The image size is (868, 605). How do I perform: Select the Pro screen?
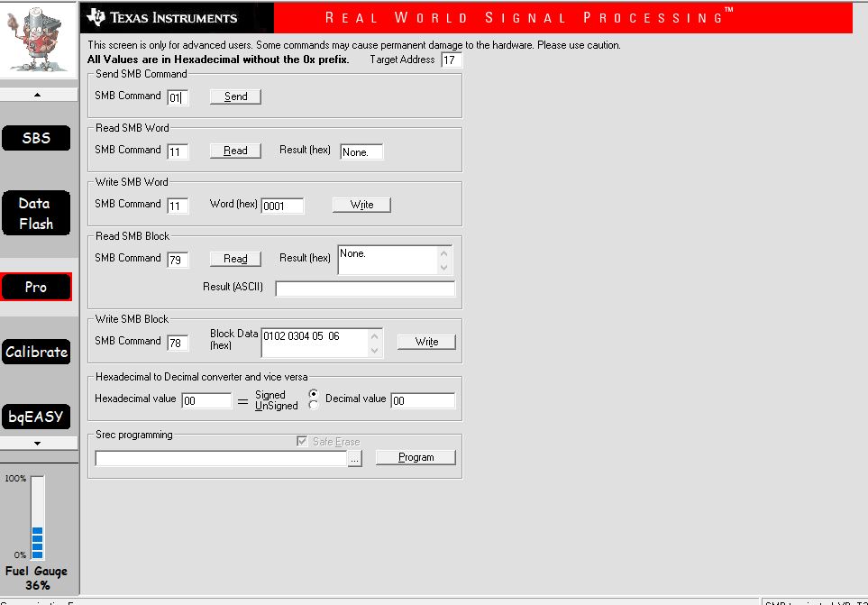[x=36, y=287]
